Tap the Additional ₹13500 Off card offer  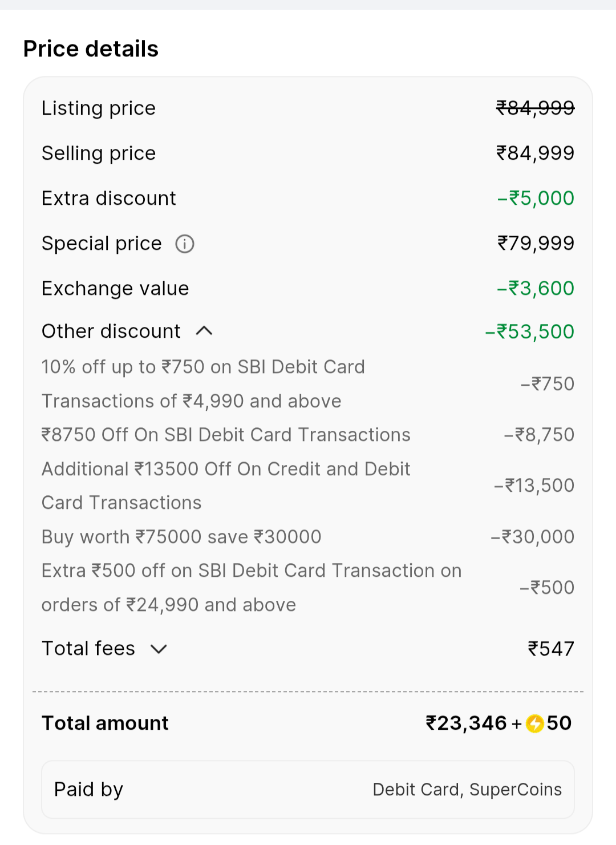[226, 486]
